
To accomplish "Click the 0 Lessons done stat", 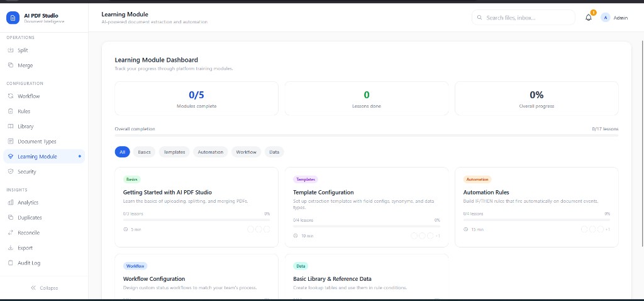I will pos(367,99).
